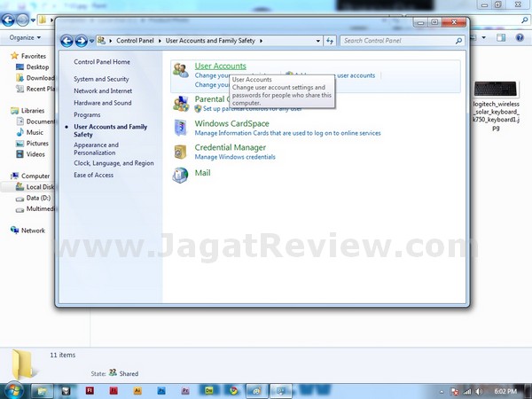Click the volume icon in system tray
Viewport: 532px width, 399px height.
tap(480, 390)
